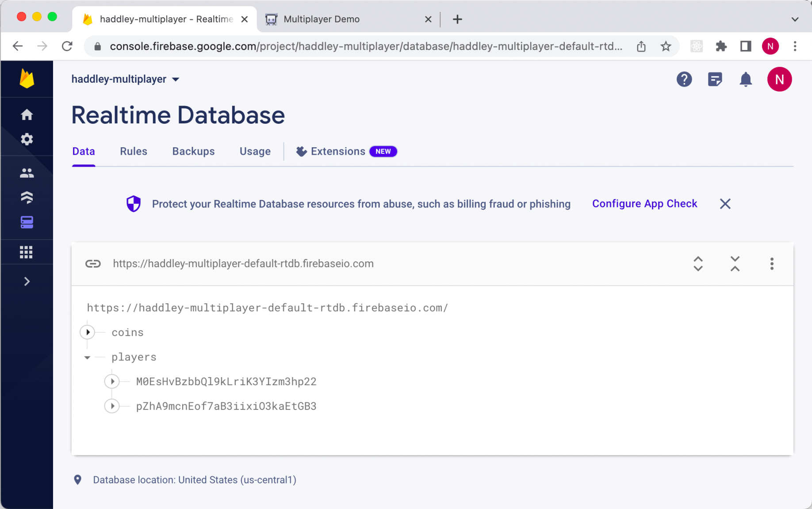This screenshot has height=509, width=812.
Task: Open Authentication users icon in sidebar
Action: (27, 173)
